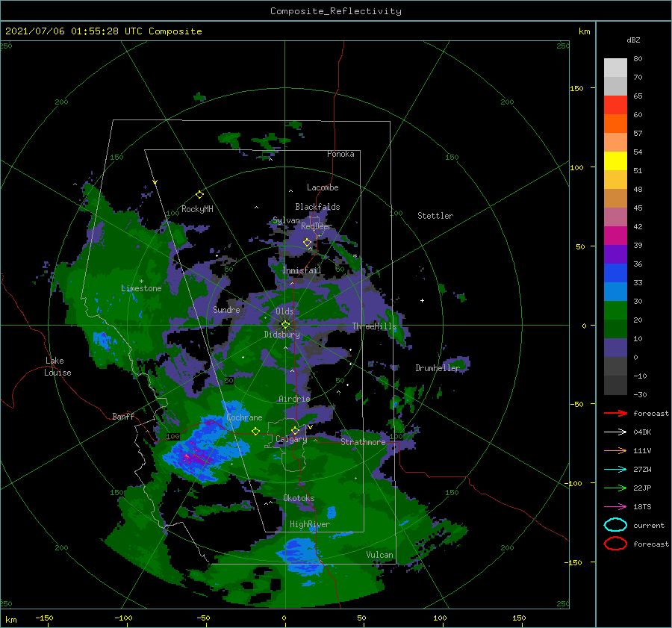Pick the bright green 30-20 dBZ swatch

click(615, 310)
